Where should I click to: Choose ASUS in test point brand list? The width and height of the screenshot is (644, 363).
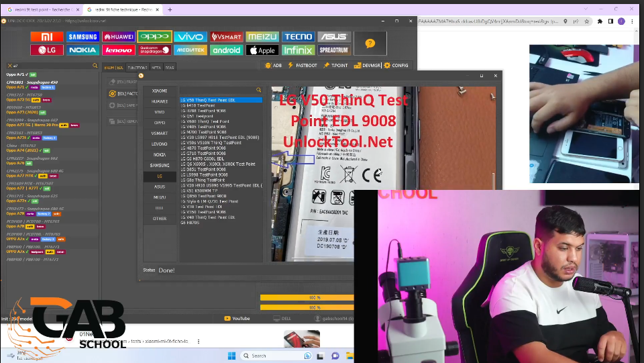[x=160, y=187]
